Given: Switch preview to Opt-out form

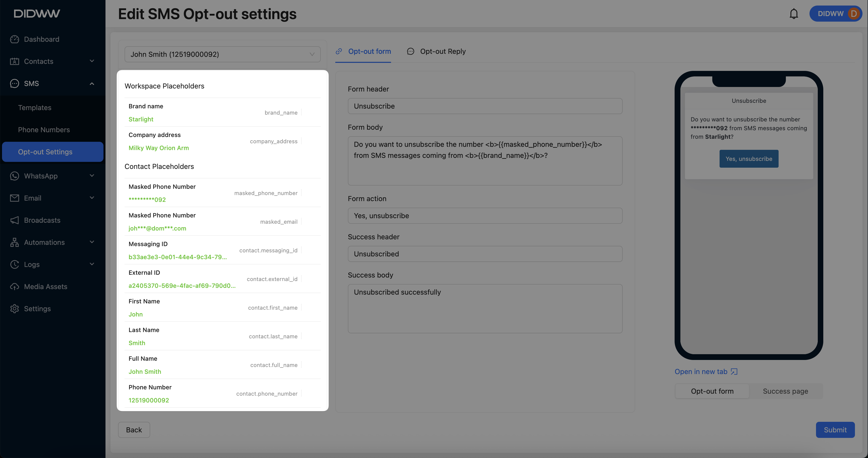Looking at the screenshot, I should click(x=712, y=391).
